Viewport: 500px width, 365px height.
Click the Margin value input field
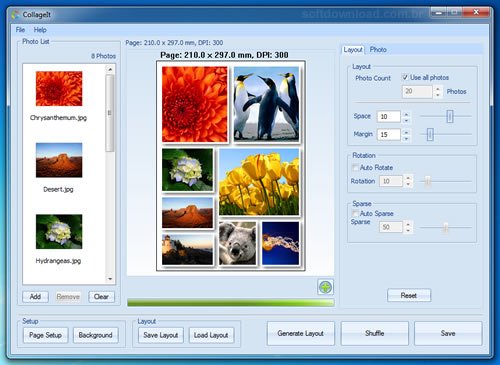click(389, 134)
